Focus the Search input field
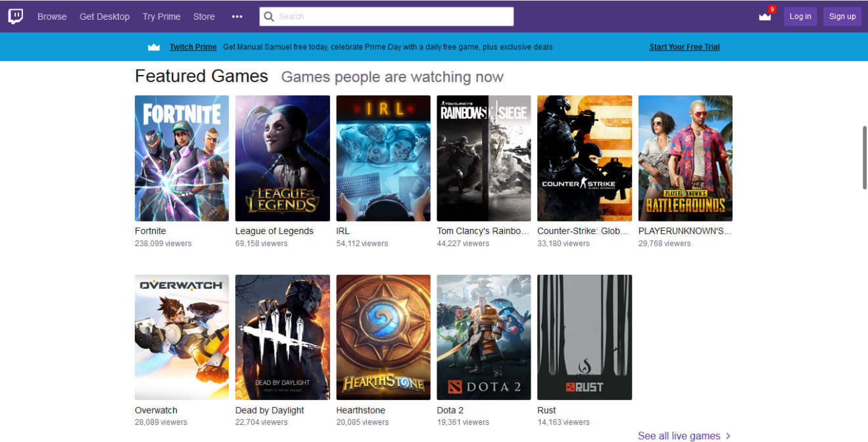Viewport: 868px width, 442px height. [x=387, y=16]
